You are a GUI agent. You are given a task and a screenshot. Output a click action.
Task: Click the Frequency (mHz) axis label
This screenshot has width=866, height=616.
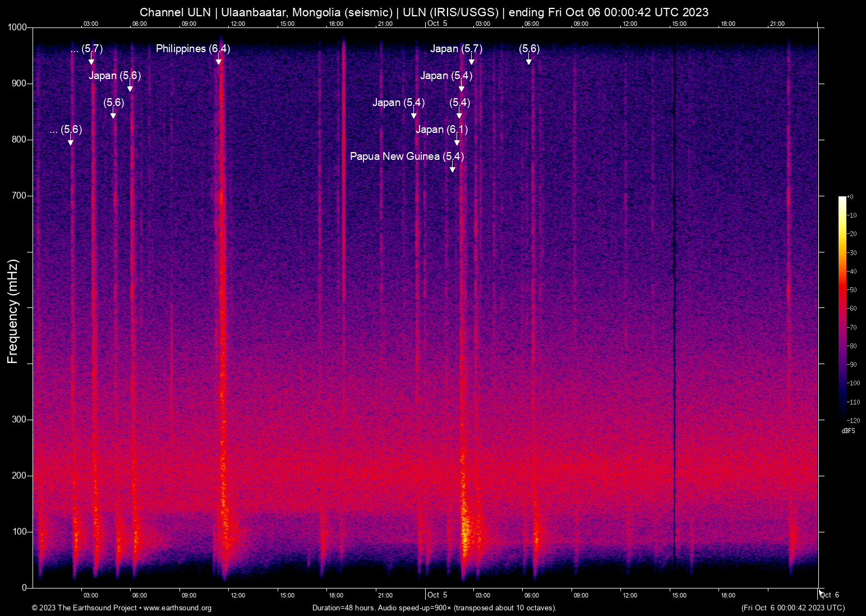pos(12,307)
